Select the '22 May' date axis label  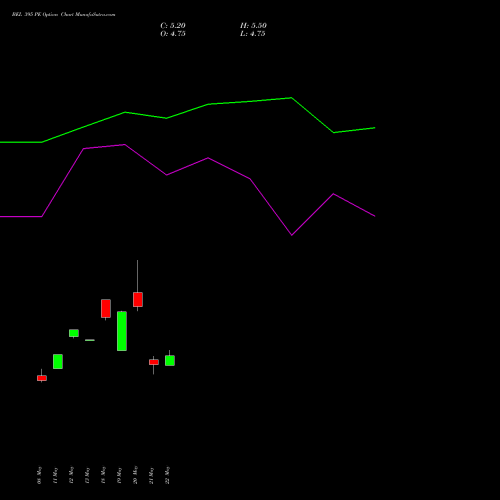167,475
